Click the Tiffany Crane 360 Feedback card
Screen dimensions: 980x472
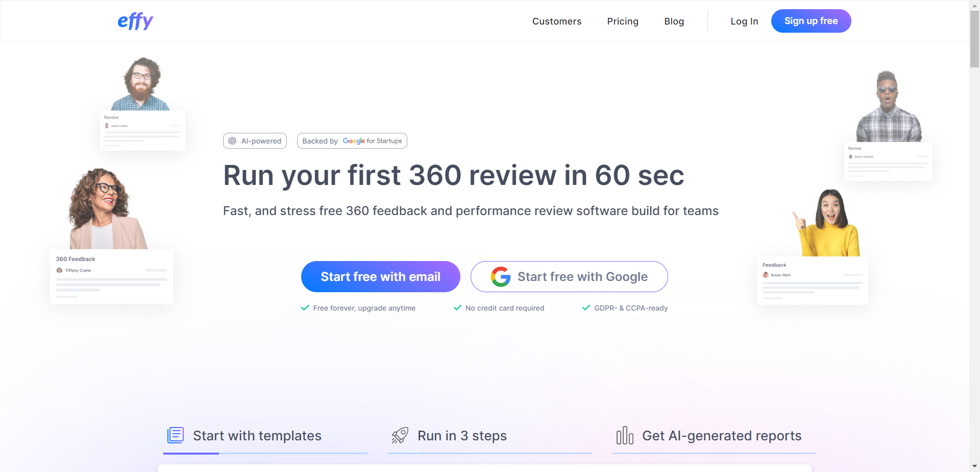(111, 276)
